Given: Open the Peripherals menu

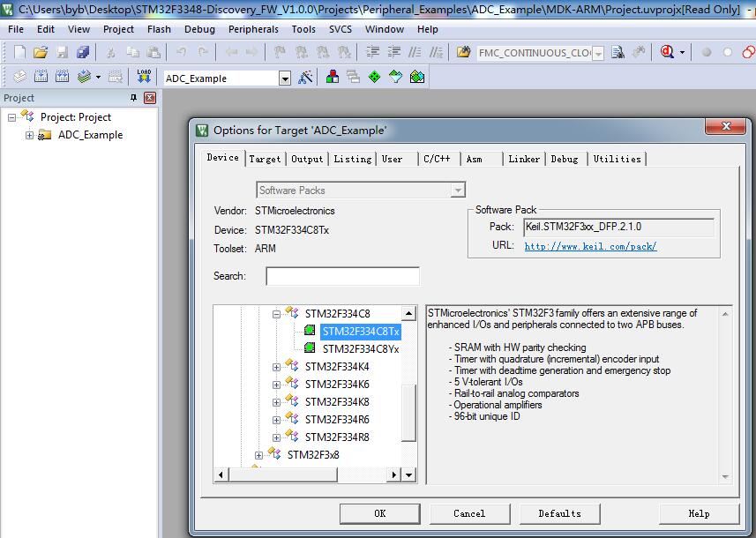Looking at the screenshot, I should pyautogui.click(x=253, y=29).
